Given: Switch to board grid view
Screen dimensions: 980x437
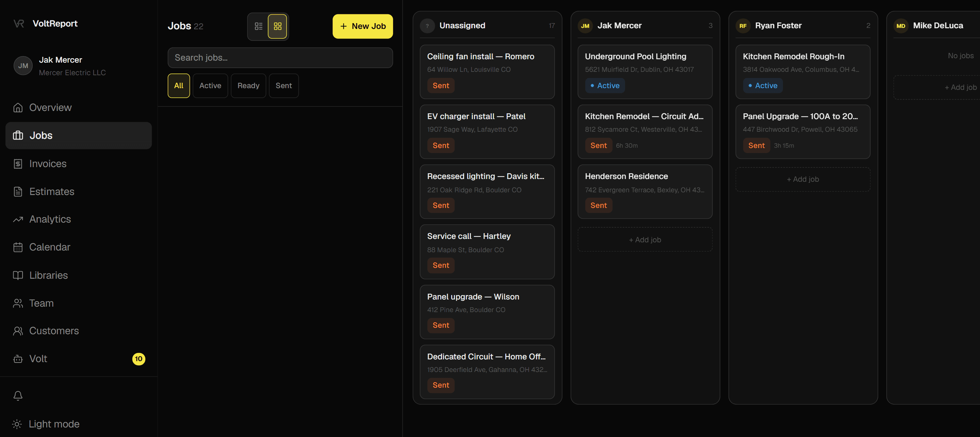Looking at the screenshot, I should (278, 26).
